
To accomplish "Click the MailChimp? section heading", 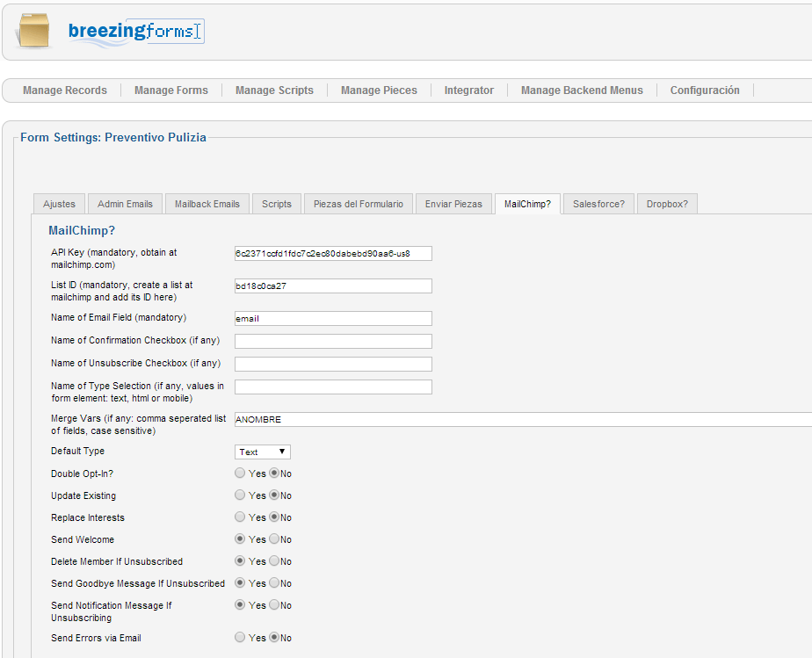I will tap(82, 231).
